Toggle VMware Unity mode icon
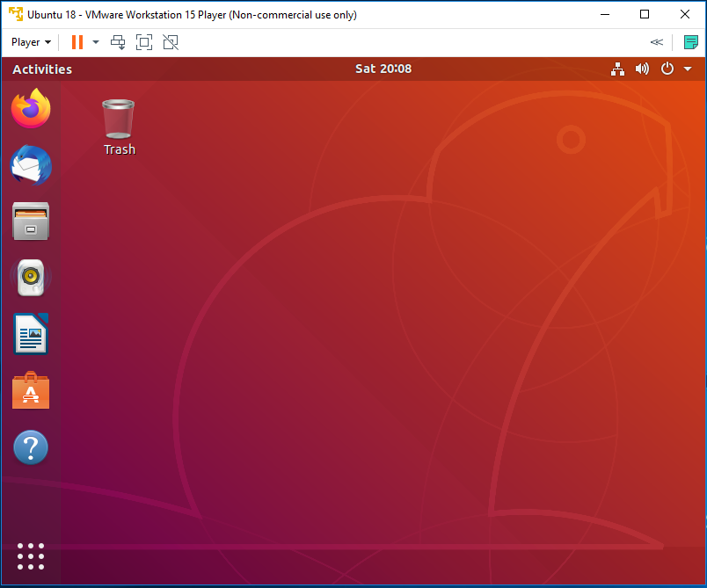This screenshot has width=707, height=588. click(171, 42)
